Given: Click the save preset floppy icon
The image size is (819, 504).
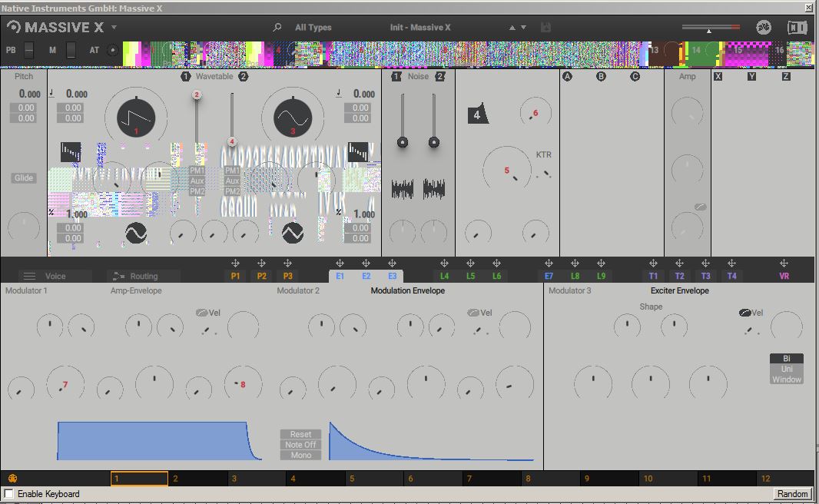Looking at the screenshot, I should 545,27.
